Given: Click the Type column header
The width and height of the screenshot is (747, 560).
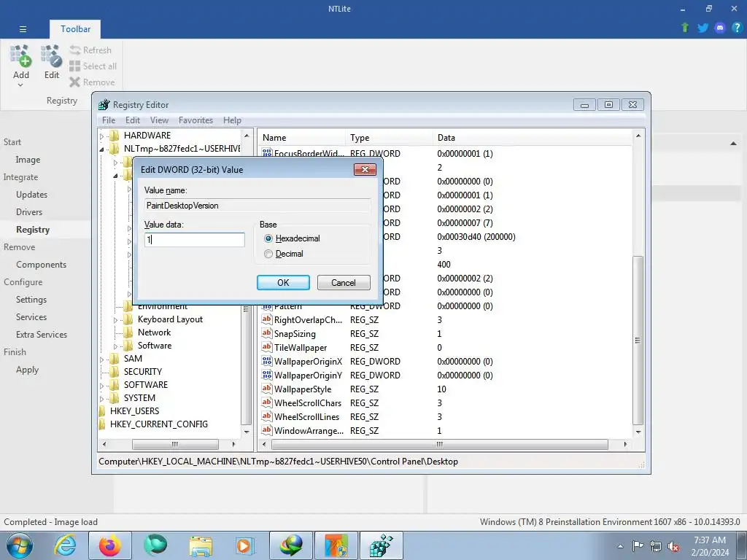Looking at the screenshot, I should (x=389, y=138).
